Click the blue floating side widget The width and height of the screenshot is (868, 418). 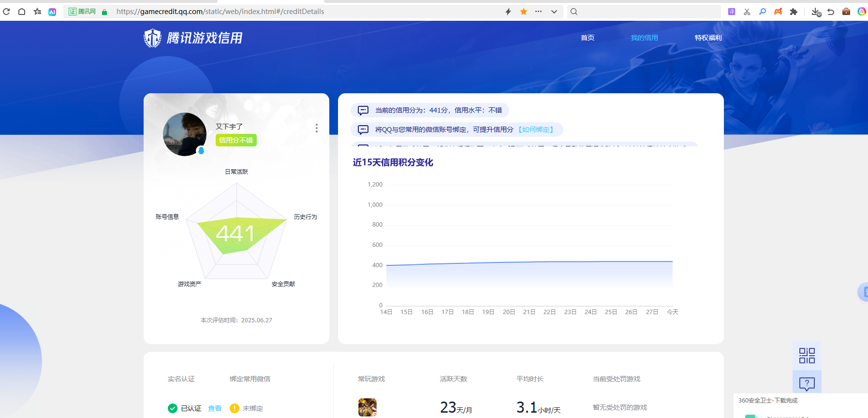863,292
